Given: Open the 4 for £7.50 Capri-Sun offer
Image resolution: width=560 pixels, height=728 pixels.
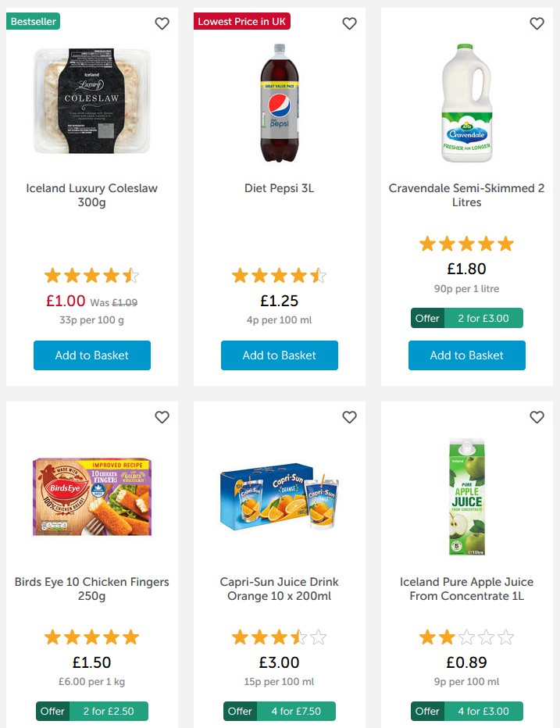Looking at the screenshot, I should pyautogui.click(x=279, y=711).
